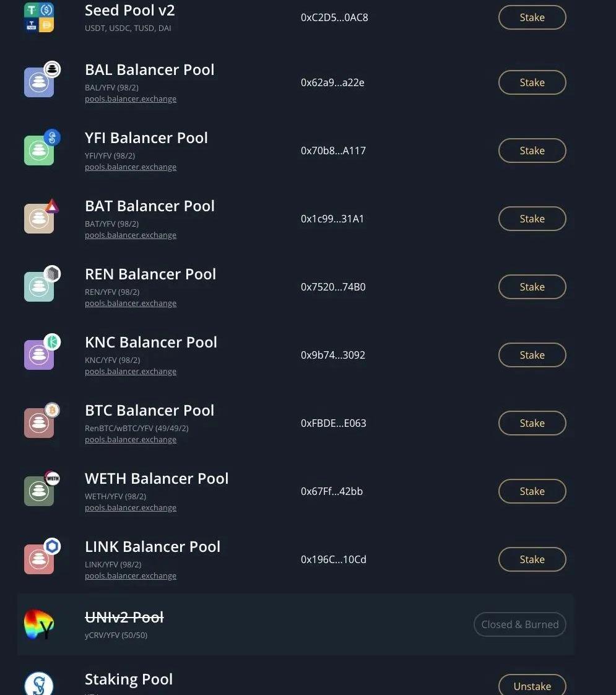Click the REN pool address 0x7520...74B0
Image resolution: width=616 pixels, height=695 pixels.
tap(333, 287)
